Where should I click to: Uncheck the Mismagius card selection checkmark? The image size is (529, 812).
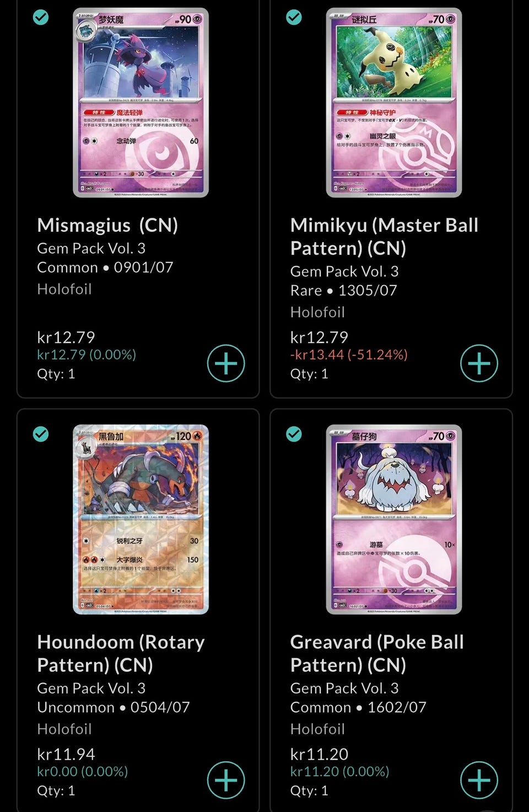41,17
